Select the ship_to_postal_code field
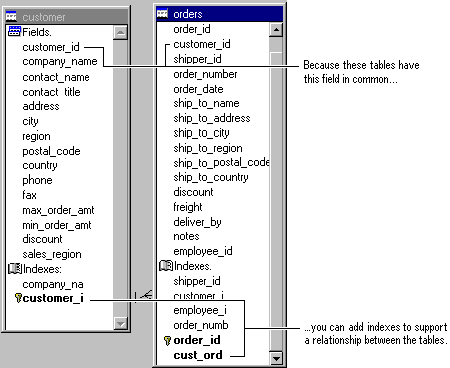The image size is (450, 368). [221, 163]
